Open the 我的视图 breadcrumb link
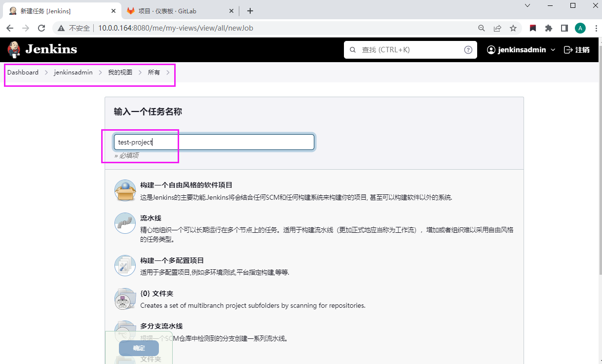 tap(120, 73)
